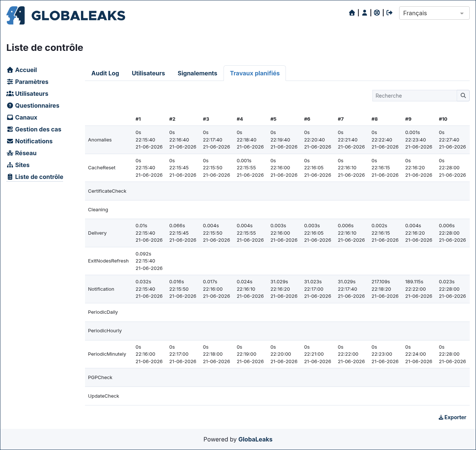Click the Liste de contrôle clipboard icon
The image size is (476, 450).
pyautogui.click(x=10, y=177)
